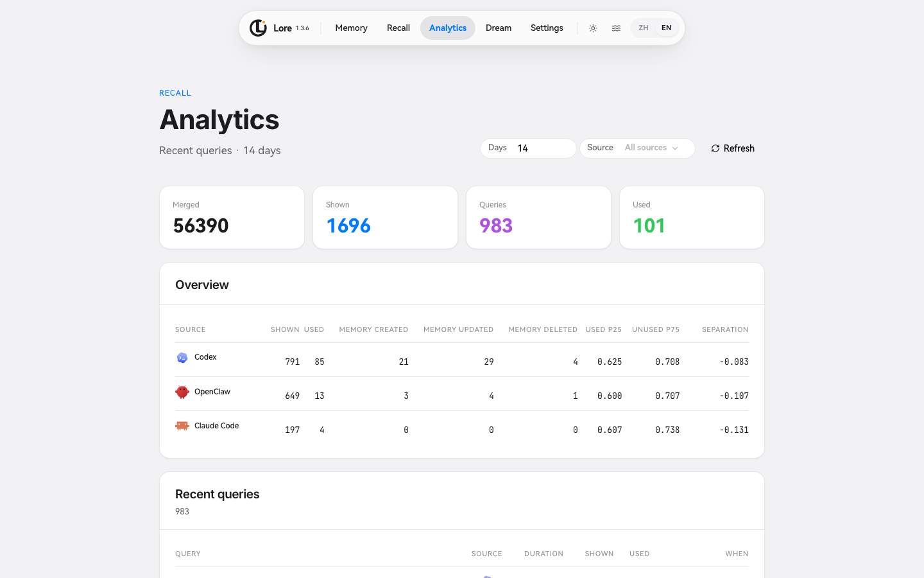Open the Settings tab
924x578 pixels.
click(547, 28)
